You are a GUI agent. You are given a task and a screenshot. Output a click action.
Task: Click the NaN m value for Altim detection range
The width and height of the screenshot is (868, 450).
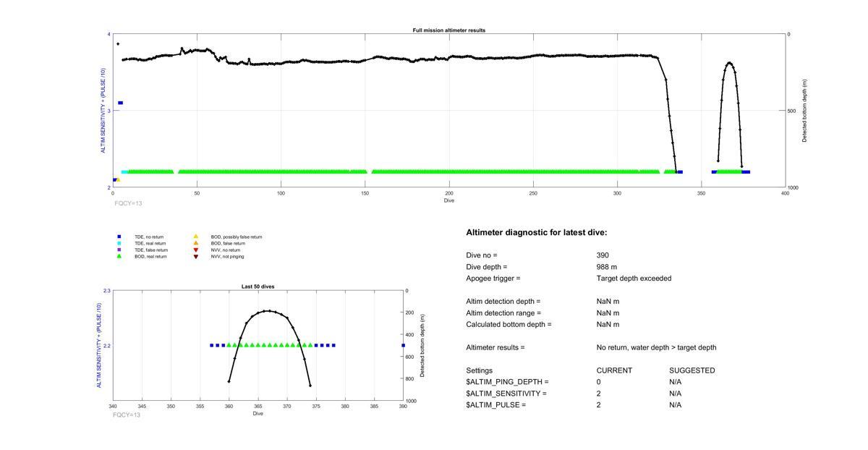pos(608,313)
